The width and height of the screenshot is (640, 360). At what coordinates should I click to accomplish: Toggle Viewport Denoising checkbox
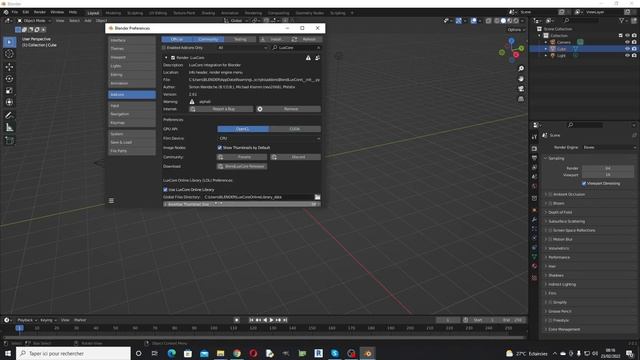coord(584,184)
